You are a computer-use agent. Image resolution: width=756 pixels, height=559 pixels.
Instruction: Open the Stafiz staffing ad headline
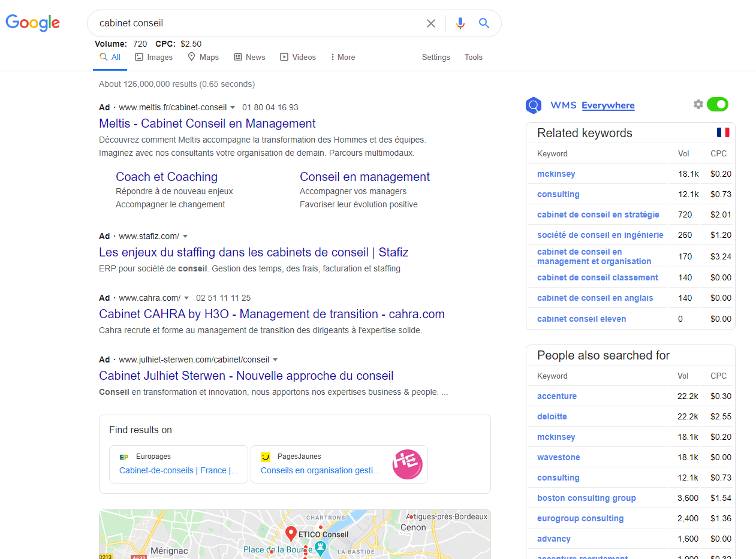(x=254, y=252)
